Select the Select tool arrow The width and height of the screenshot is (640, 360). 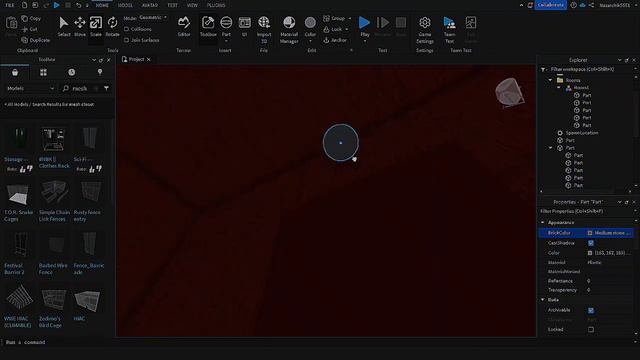(x=64, y=27)
